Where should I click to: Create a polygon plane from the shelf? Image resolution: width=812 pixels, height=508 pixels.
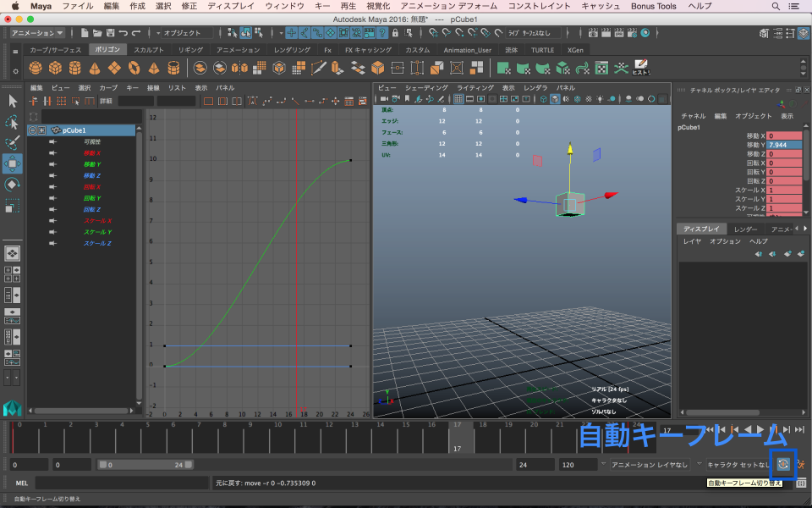pyautogui.click(x=114, y=68)
